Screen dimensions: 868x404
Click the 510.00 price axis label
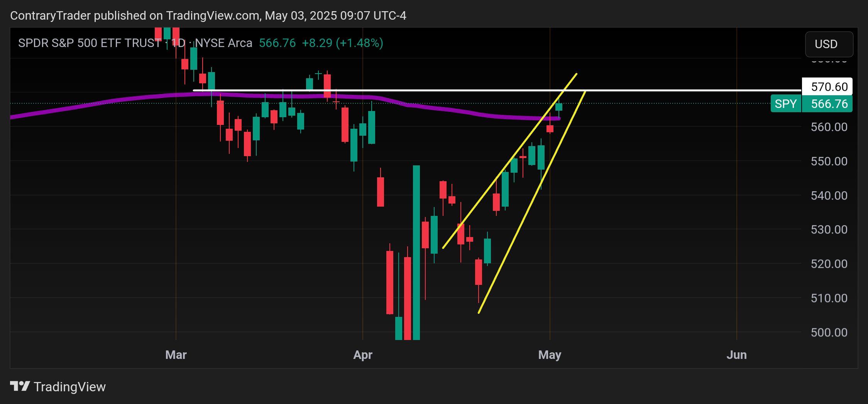(829, 298)
